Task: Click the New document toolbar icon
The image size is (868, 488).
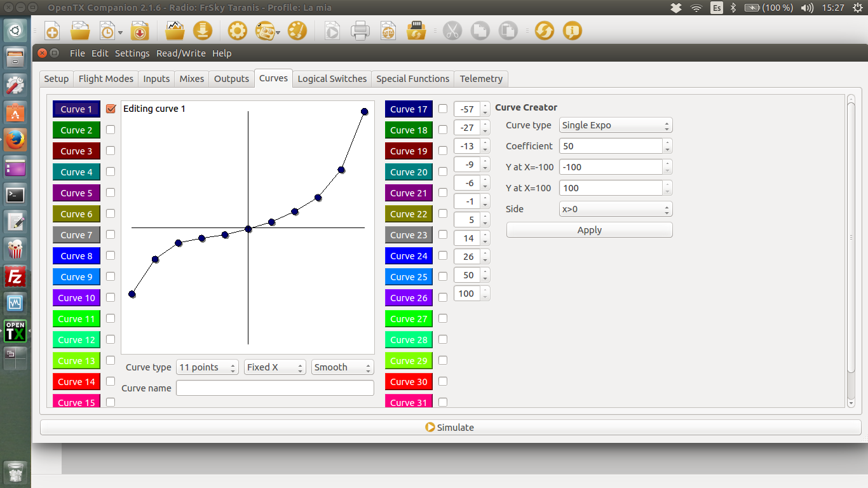Action: 52,30
